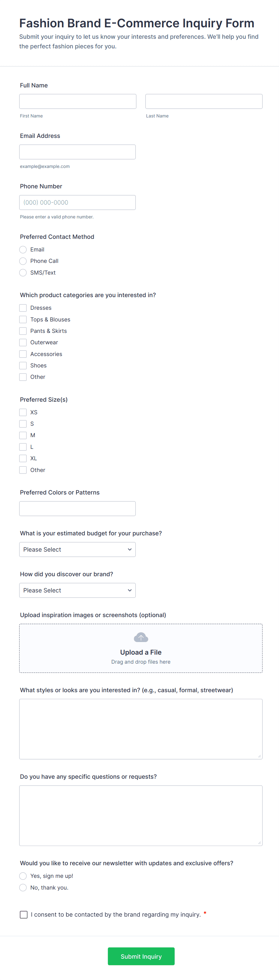Image resolution: width=279 pixels, height=980 pixels.
Task: Expand the brand discovery dropdown
Action: [77, 590]
